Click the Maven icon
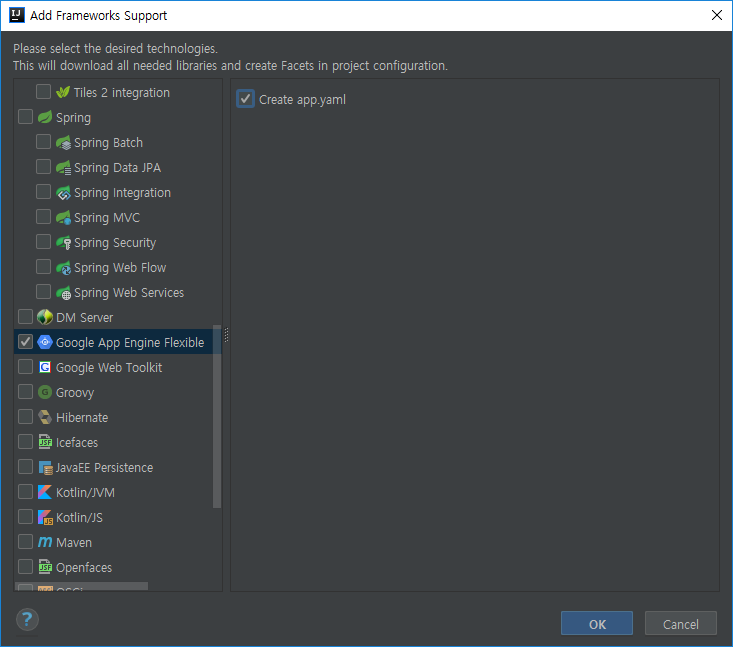733x647 pixels. click(45, 542)
